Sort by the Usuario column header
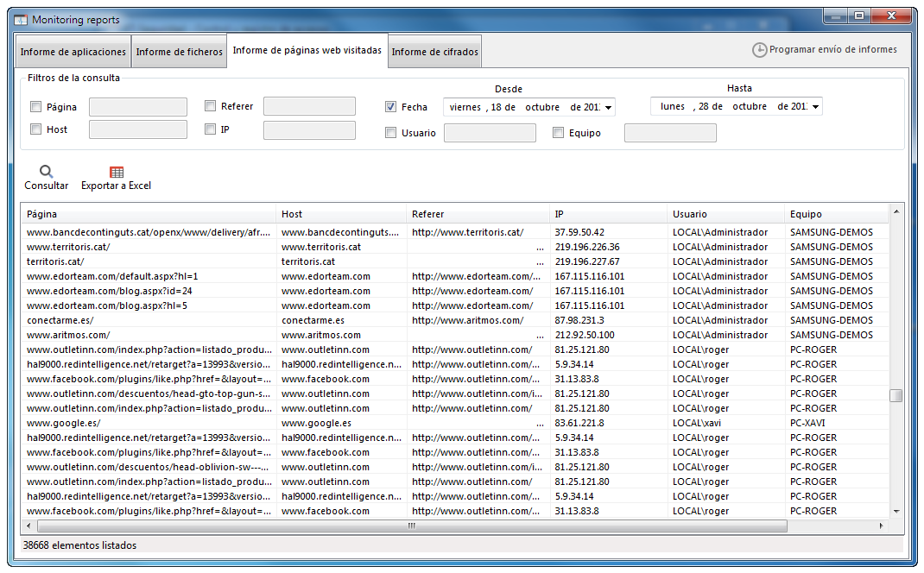The image size is (924, 573). [x=725, y=214]
